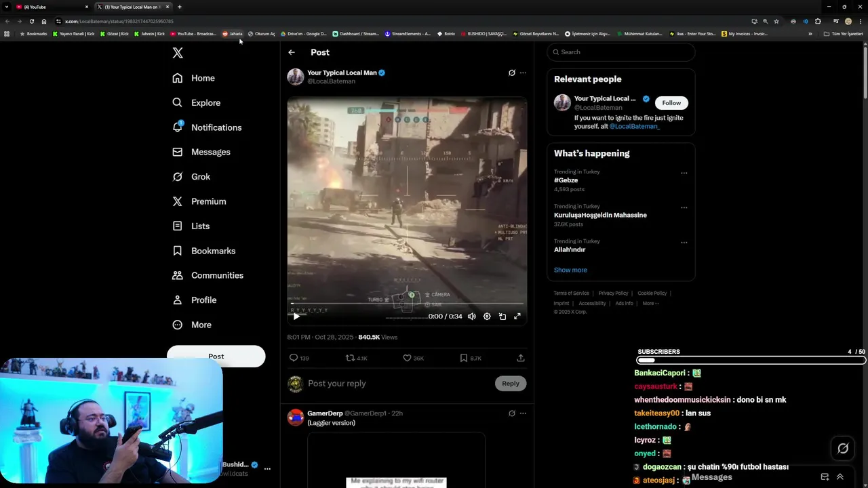Open options for KuruluşaHoşgeldin Mahassine trend
This screenshot has height=488, width=868.
click(x=684, y=207)
